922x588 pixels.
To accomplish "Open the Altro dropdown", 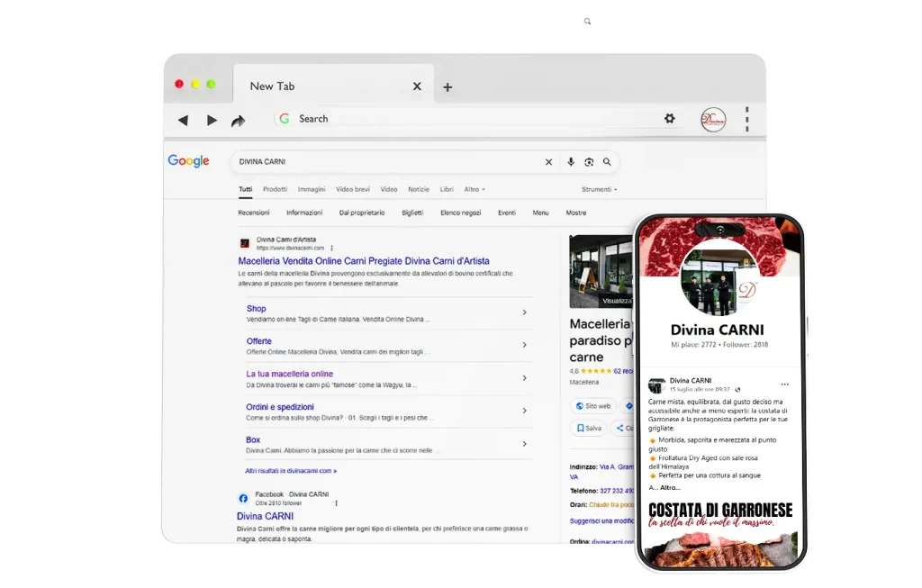I will point(475,189).
